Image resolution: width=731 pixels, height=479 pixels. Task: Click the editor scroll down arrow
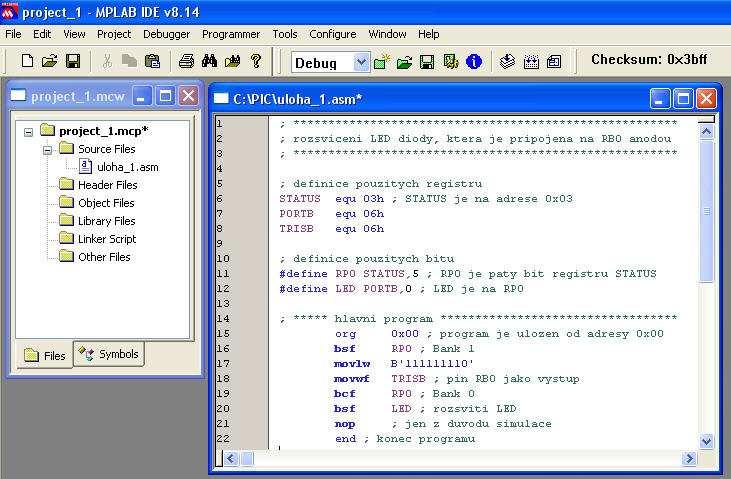(x=706, y=441)
